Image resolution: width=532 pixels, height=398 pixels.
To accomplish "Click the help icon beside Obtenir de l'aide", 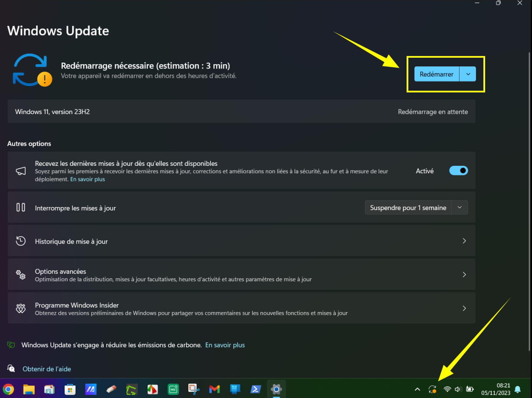I will [11, 369].
